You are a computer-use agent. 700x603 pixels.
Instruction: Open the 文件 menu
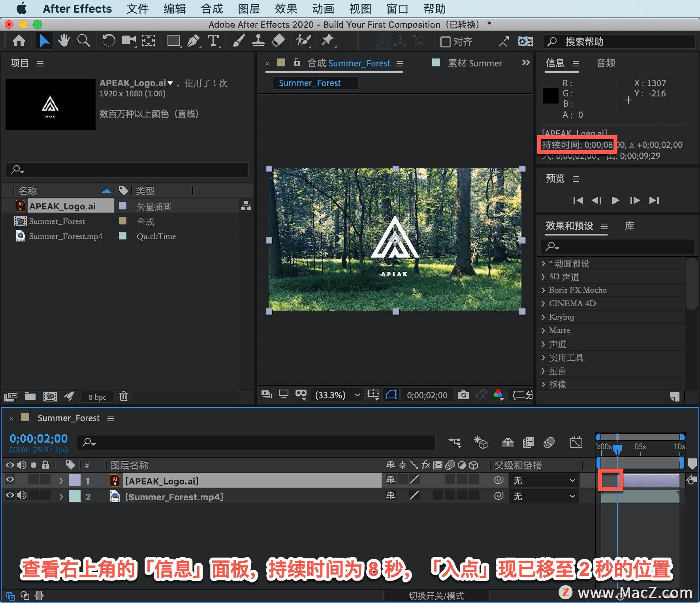137,9
